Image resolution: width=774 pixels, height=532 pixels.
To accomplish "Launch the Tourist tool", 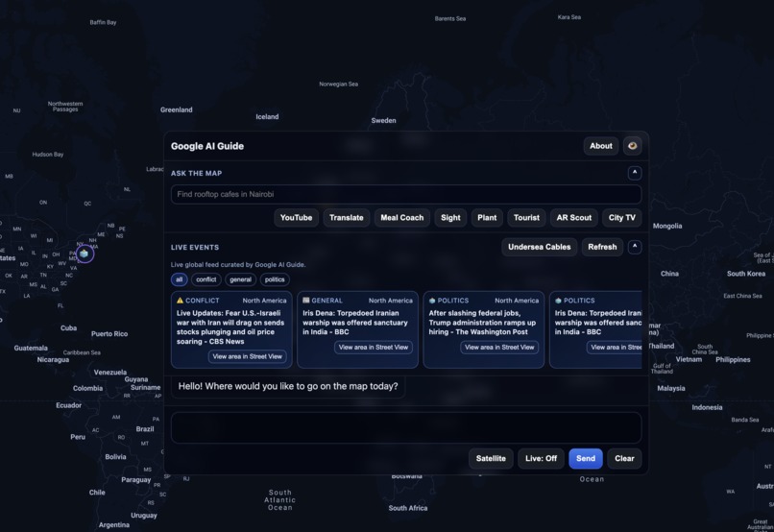I will pyautogui.click(x=526, y=218).
